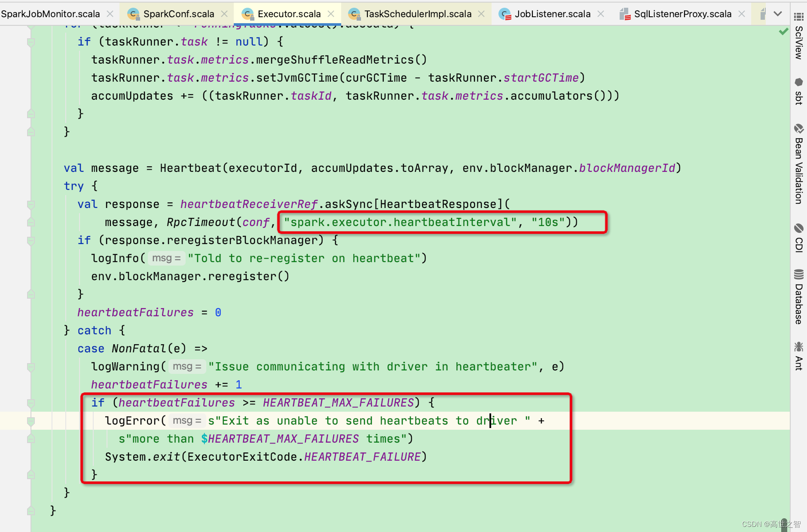The height and width of the screenshot is (532, 807).
Task: Click the "spark.executor.heartbeatInterval" string
Action: [400, 222]
